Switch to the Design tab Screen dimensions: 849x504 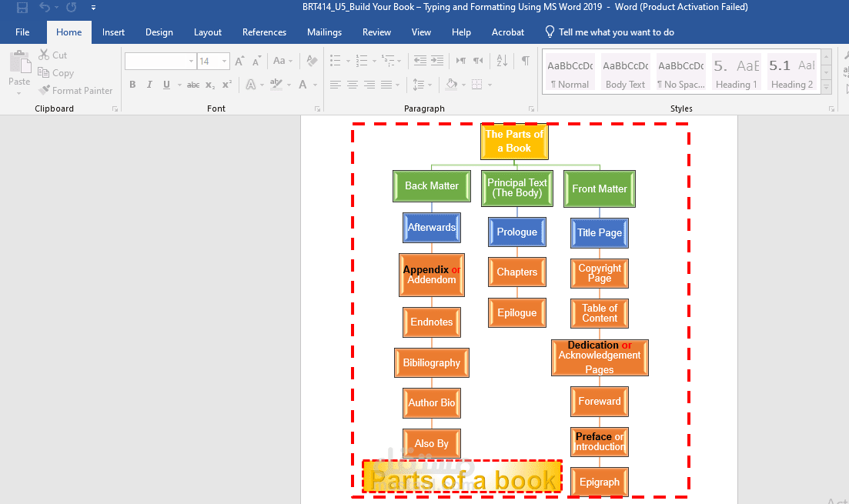click(x=159, y=32)
